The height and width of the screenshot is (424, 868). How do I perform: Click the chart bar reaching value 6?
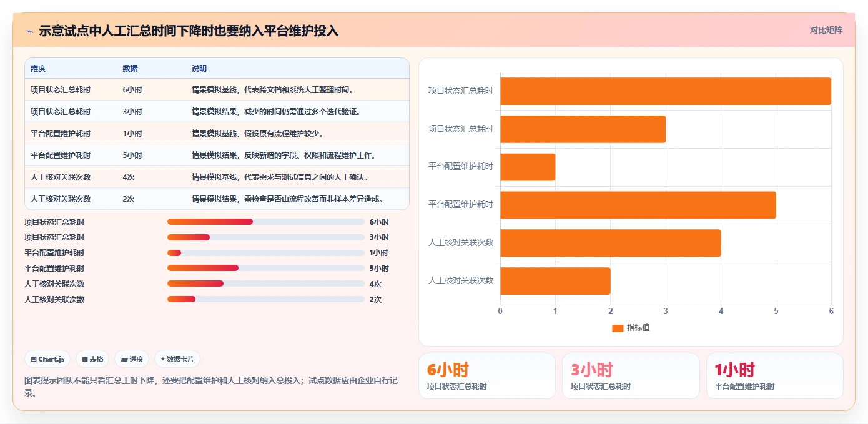pos(666,91)
